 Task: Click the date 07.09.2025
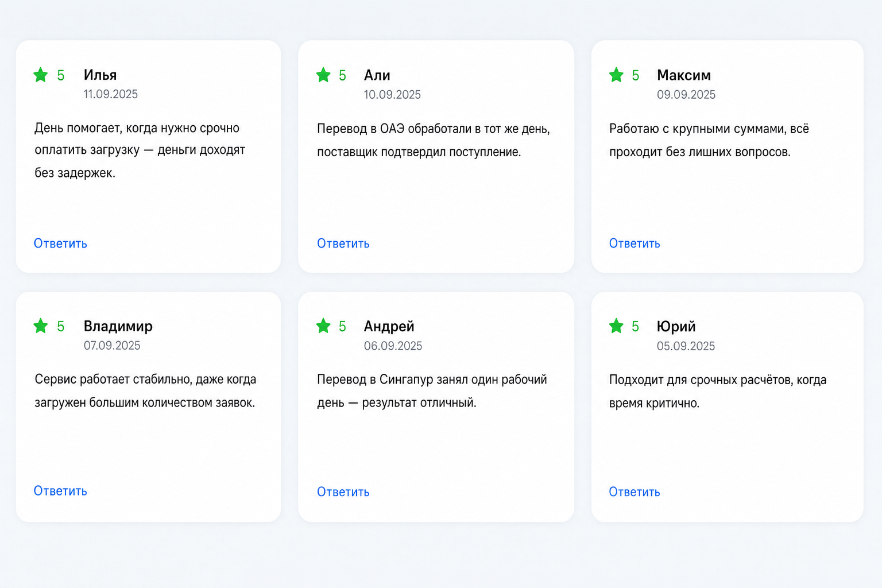click(112, 346)
